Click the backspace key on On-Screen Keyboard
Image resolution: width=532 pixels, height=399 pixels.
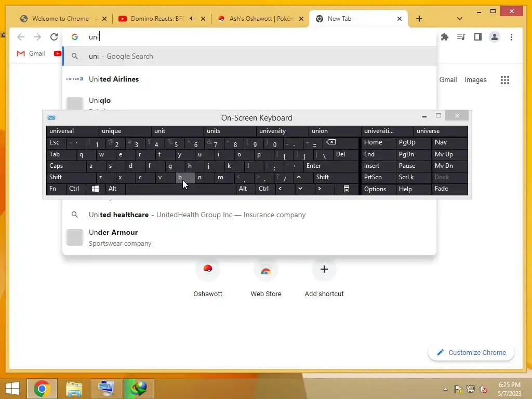(x=341, y=142)
